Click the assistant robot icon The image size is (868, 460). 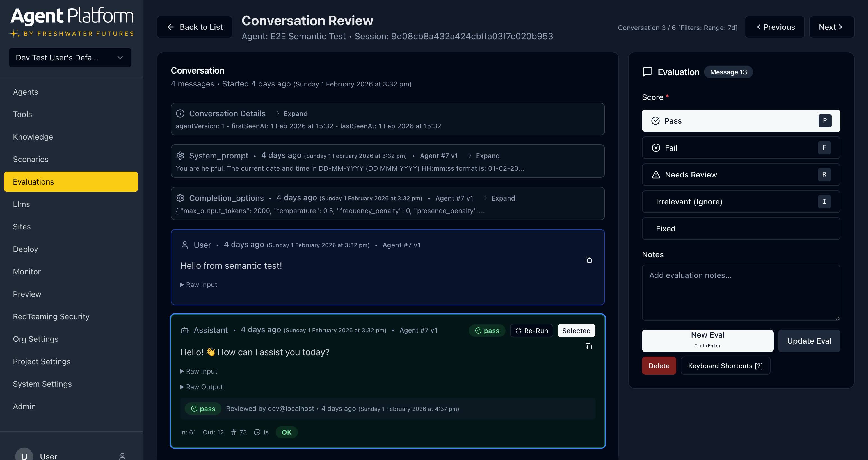[x=185, y=330]
